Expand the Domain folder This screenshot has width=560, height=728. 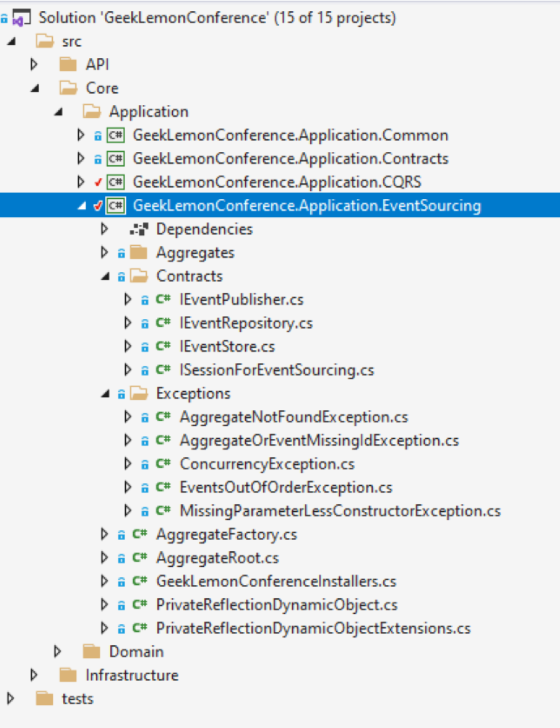(x=57, y=651)
